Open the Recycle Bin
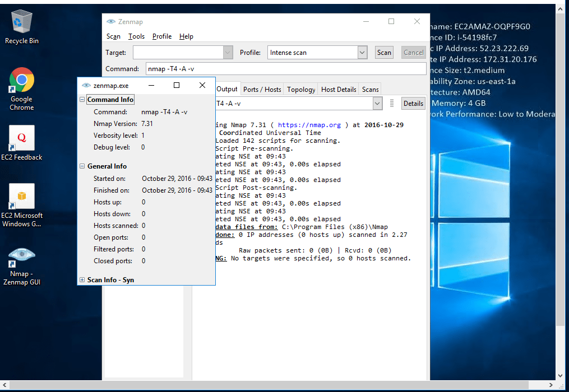This screenshot has height=392, width=569. click(21, 22)
